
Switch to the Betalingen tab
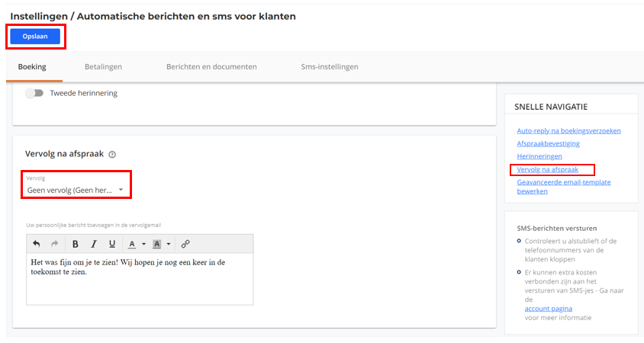(103, 66)
